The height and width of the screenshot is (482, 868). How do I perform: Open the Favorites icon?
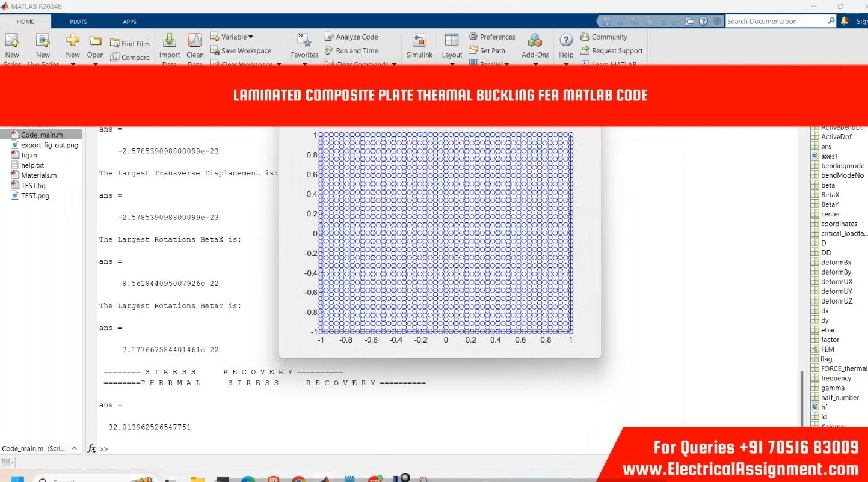(304, 41)
